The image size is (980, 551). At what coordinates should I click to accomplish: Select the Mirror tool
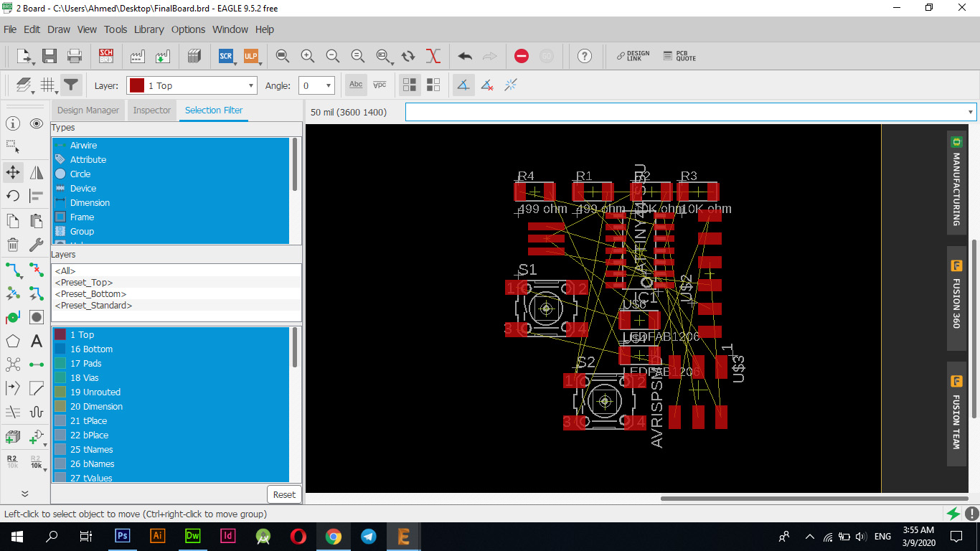click(37, 172)
